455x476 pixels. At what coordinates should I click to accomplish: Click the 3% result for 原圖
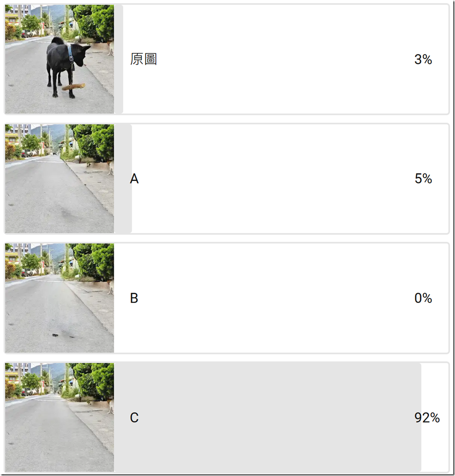tap(423, 59)
